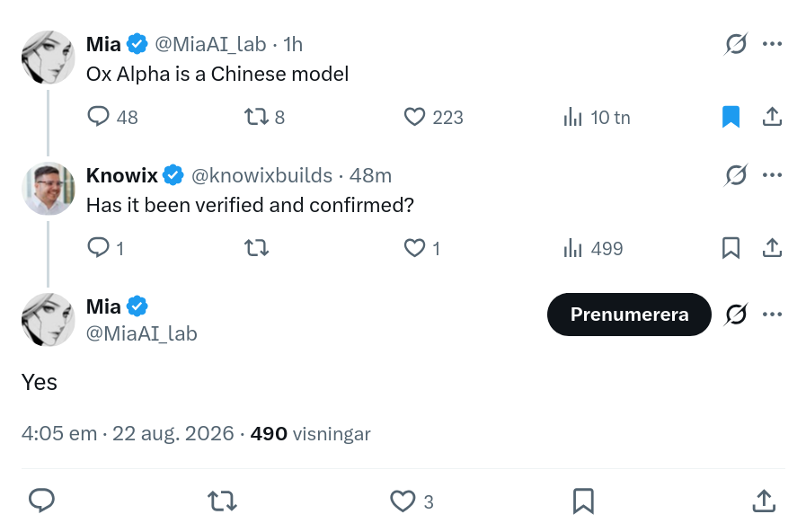
Task: Bookmark the Yes reply
Action: [583, 501]
